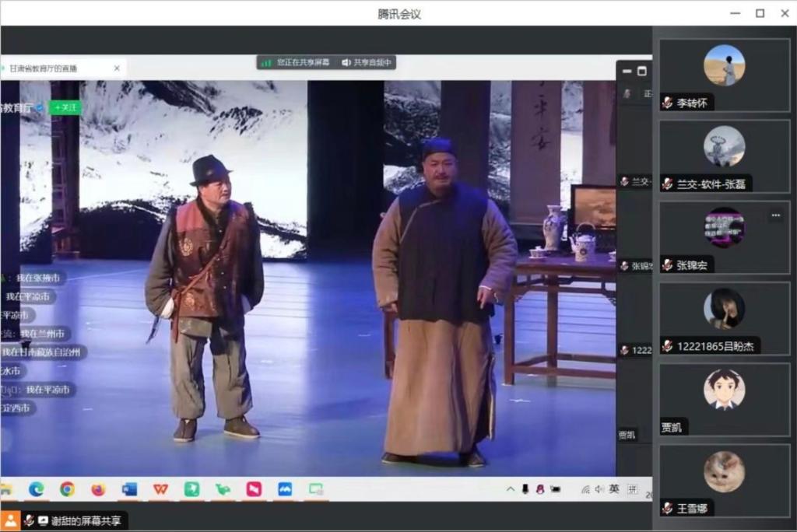Mute the system volume in the tray
Image resolution: width=797 pixels, height=532 pixels.
(x=598, y=488)
